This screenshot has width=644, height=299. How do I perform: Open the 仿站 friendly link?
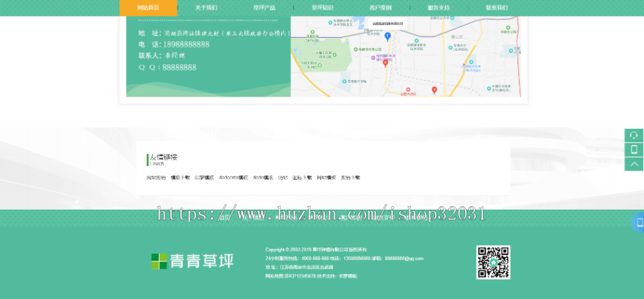click(x=283, y=178)
